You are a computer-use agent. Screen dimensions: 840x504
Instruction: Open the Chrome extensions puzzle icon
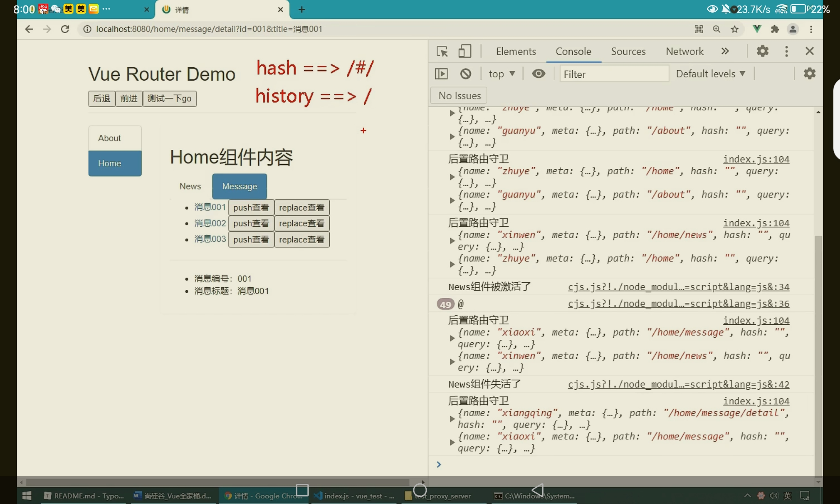pos(775,29)
